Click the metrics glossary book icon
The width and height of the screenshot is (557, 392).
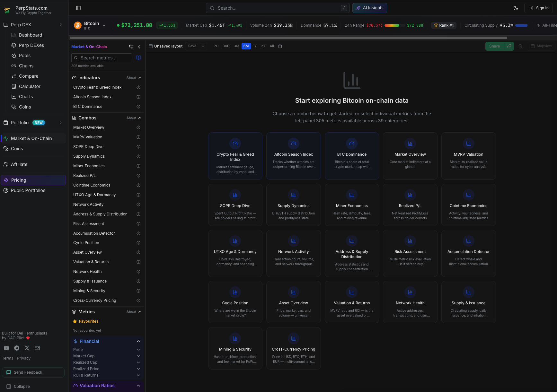[138, 58]
